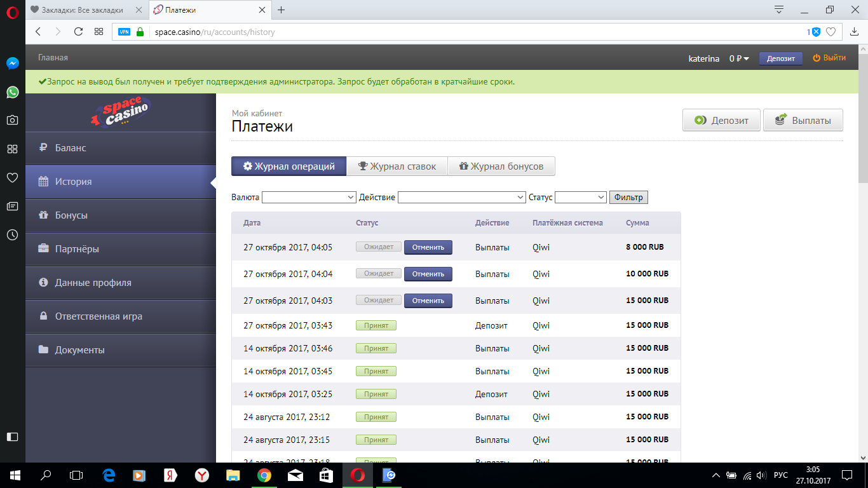Open personal news in the Opera sidebar
The width and height of the screenshot is (868, 488).
(x=12, y=206)
